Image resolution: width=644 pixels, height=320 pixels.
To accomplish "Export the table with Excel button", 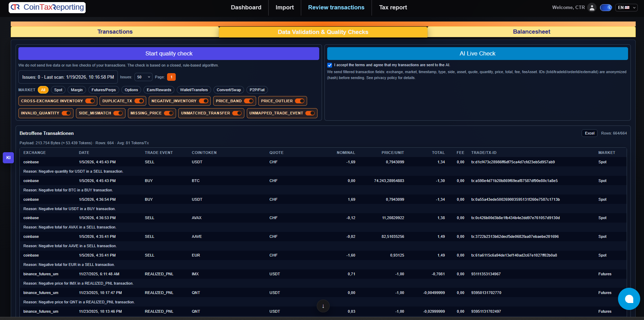I will click(589, 133).
